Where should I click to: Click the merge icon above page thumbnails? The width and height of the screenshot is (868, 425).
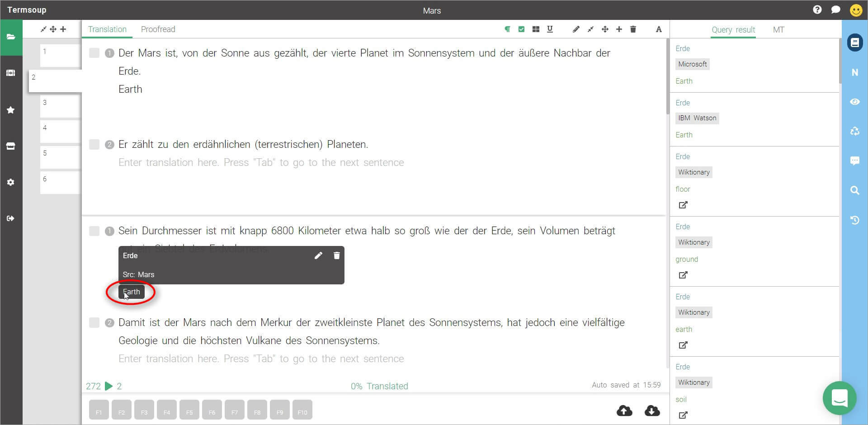(x=43, y=29)
